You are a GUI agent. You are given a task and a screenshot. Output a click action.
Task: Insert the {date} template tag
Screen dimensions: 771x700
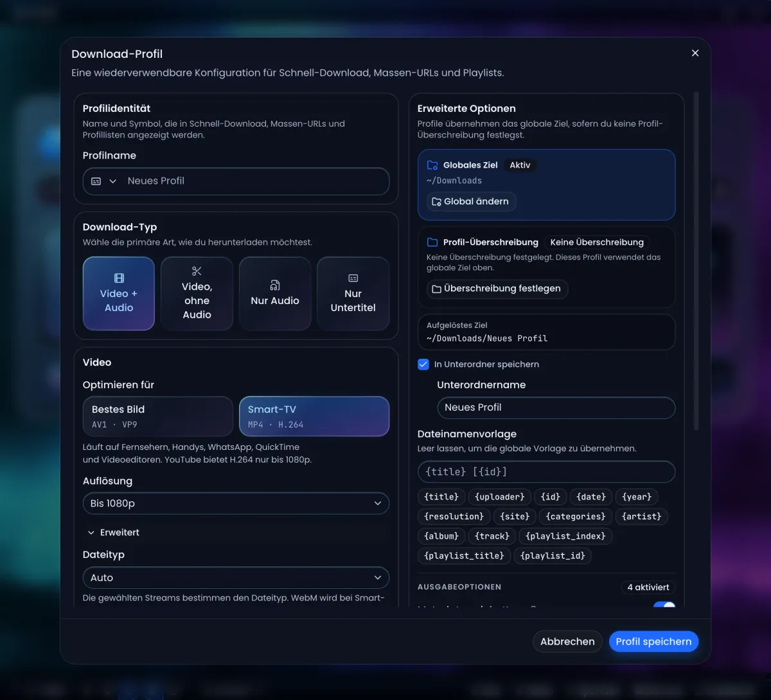591,497
